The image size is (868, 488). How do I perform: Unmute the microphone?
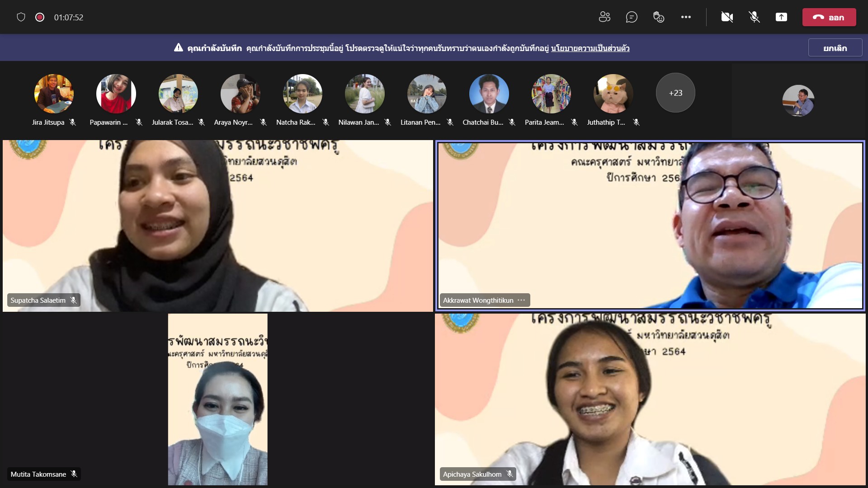[754, 17]
